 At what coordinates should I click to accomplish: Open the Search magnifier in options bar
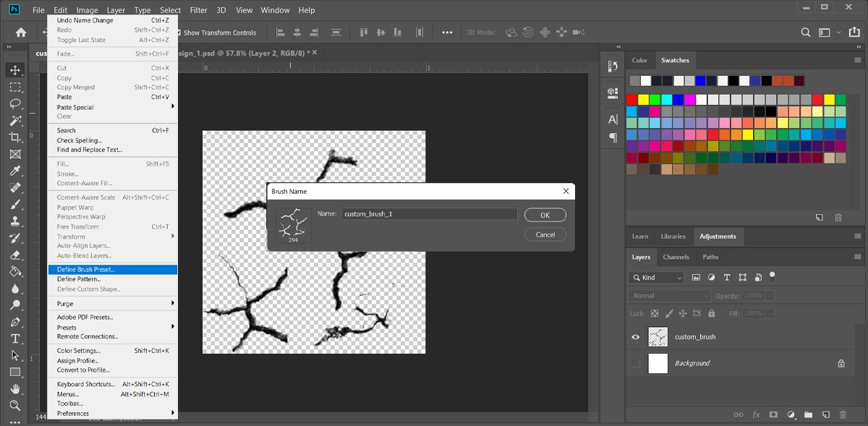[806, 33]
